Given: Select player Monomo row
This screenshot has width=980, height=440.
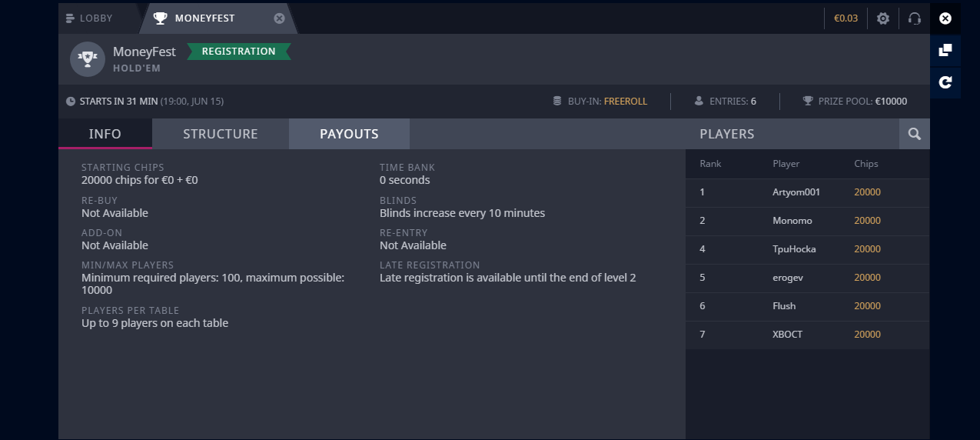Looking at the screenshot, I should [x=792, y=221].
